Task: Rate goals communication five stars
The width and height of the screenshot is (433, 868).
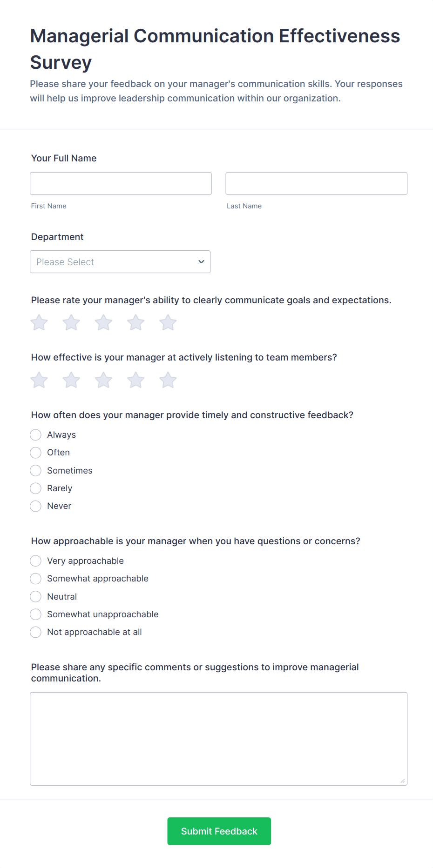Action: [168, 322]
